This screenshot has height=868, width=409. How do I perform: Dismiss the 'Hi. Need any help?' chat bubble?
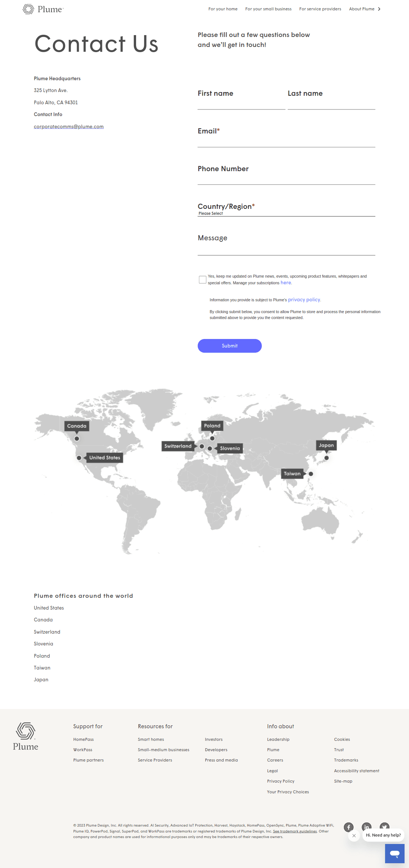tap(354, 835)
